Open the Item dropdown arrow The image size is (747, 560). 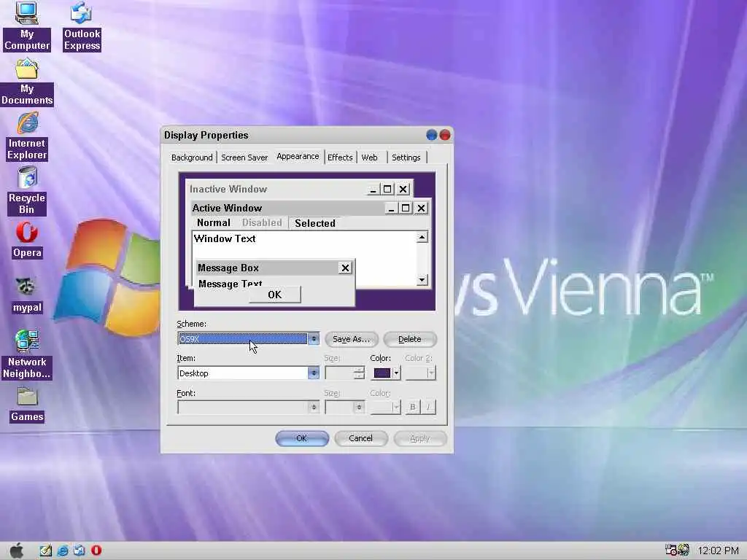point(314,373)
